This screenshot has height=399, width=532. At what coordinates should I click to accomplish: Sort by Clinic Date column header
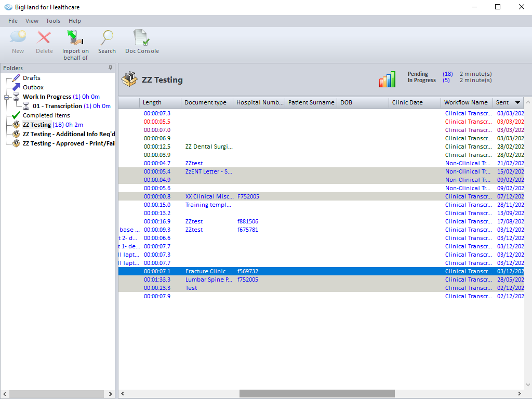(x=415, y=102)
